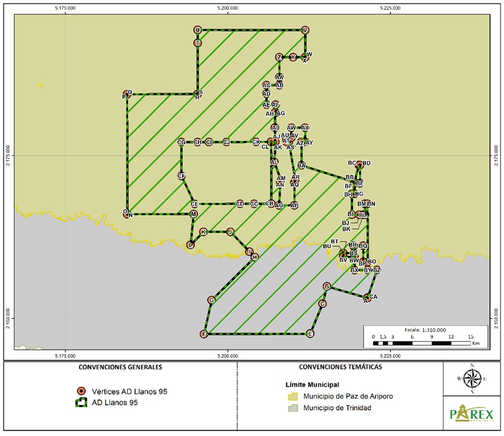This screenshot has height=436, width=504.
Task: Select the vertex H marker
Action: (255, 257)
